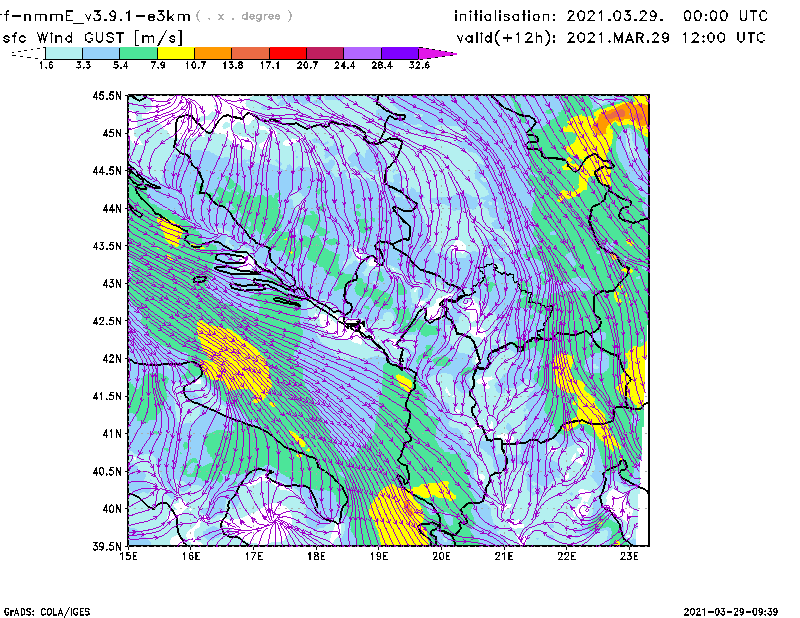Click longitude label 19E
Viewport: 800px width, 618px height.
379,556
